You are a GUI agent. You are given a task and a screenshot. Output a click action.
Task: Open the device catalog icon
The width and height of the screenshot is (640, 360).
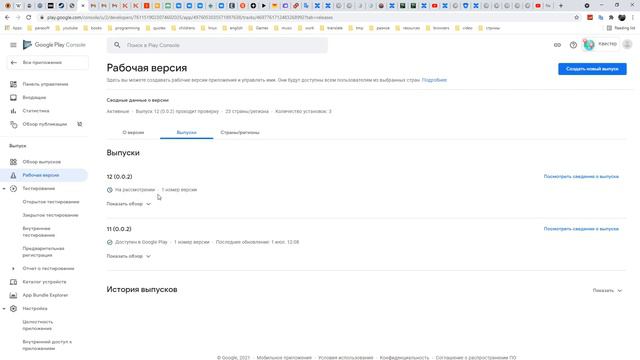13,282
